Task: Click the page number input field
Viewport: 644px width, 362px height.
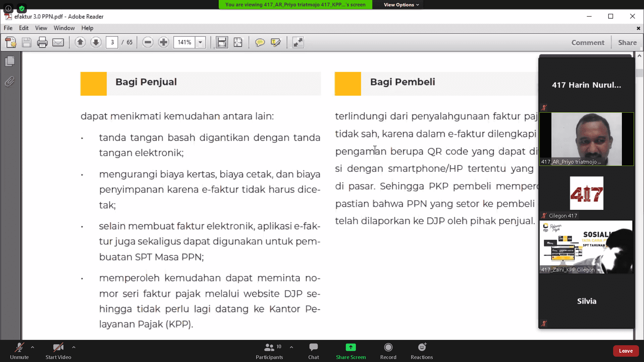Action: [x=112, y=43]
